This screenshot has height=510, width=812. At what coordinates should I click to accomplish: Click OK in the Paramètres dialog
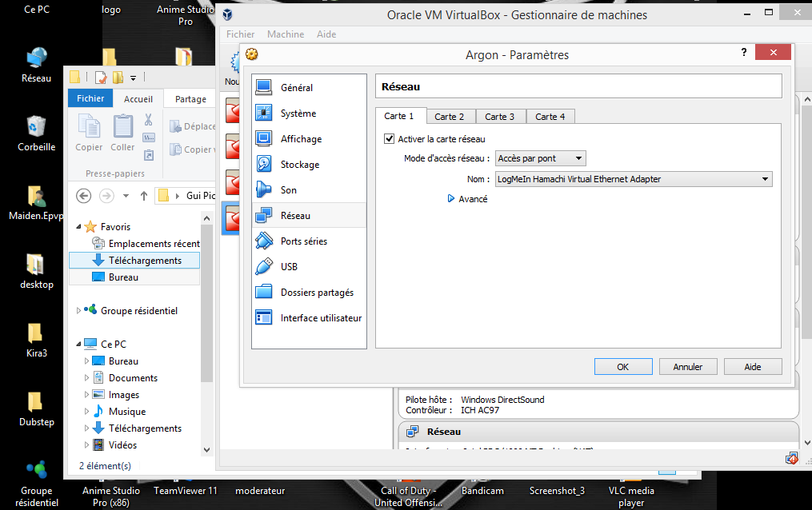point(623,367)
